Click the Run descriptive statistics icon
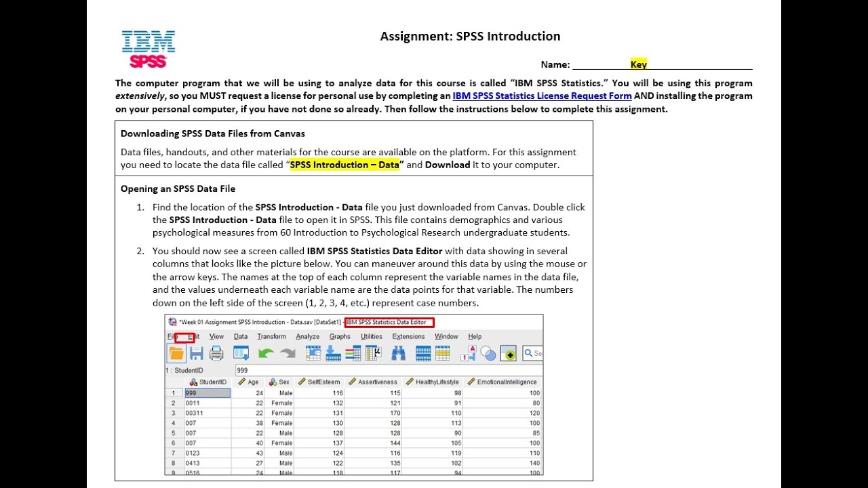Viewport: 868px width, 488px height. [374, 353]
